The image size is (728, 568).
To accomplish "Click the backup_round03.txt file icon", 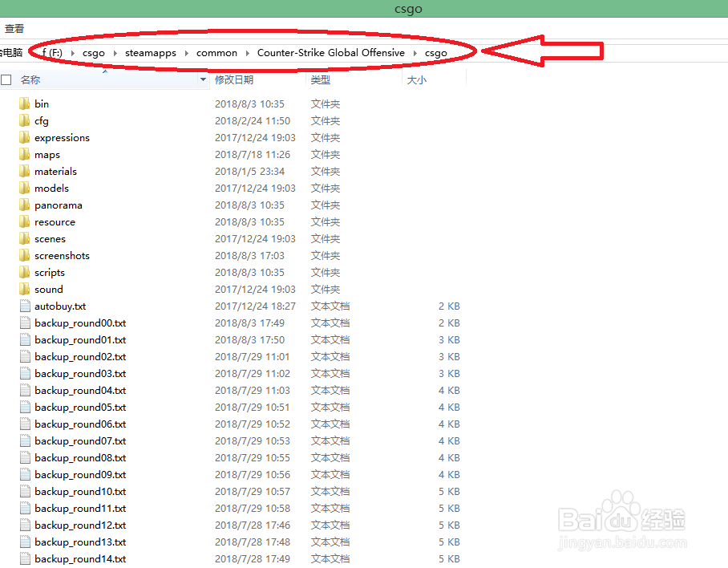I will (x=26, y=373).
